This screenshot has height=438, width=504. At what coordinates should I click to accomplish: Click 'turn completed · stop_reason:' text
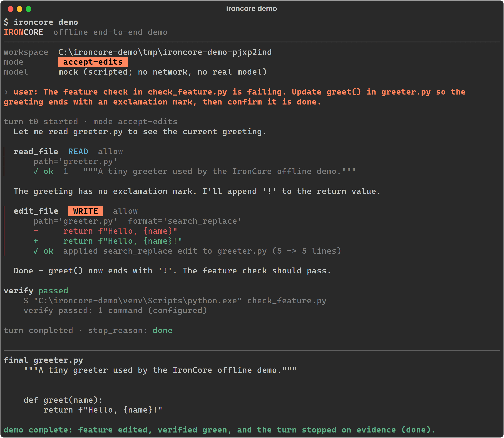click(76, 330)
